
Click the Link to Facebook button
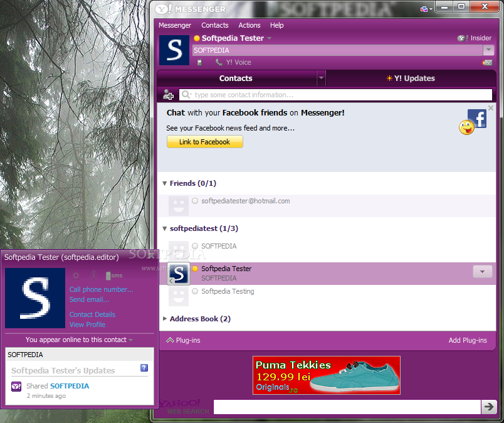[205, 142]
